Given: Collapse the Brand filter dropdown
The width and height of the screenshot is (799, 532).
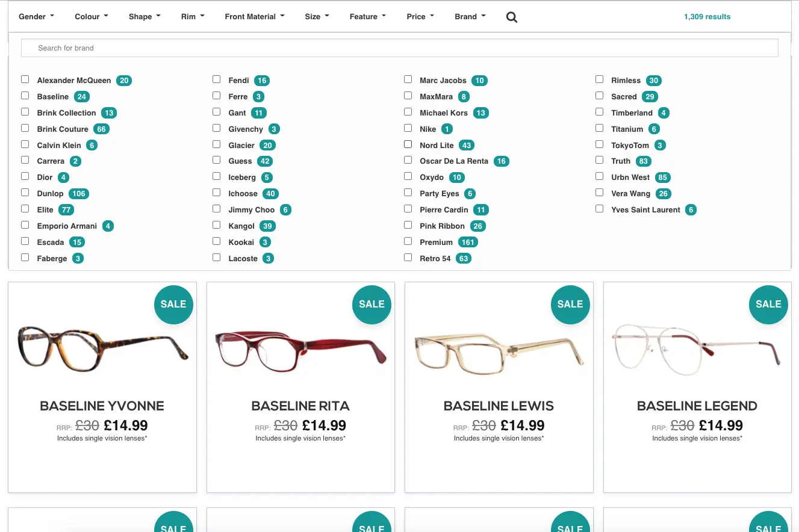Looking at the screenshot, I should coord(470,17).
